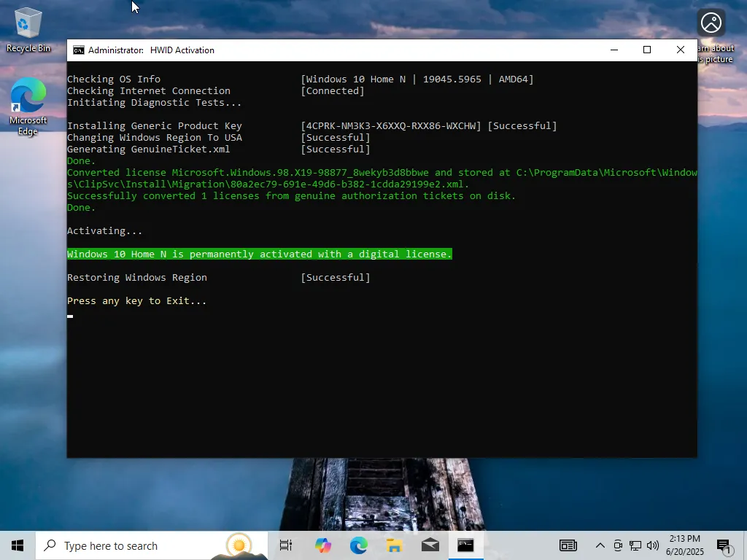Click the 'Windows 10 Home N | 19045.5965' text
The image size is (747, 560).
point(393,79)
